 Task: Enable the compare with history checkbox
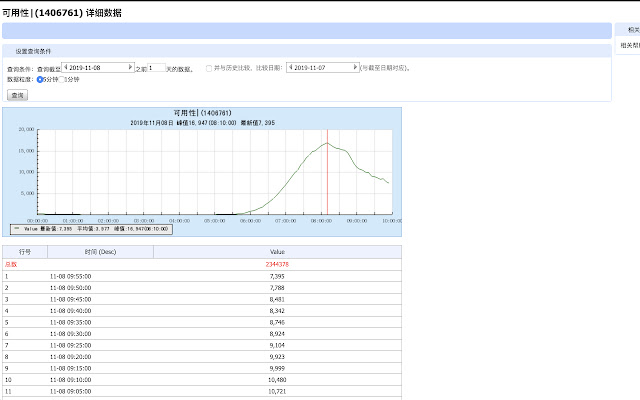pos(209,68)
